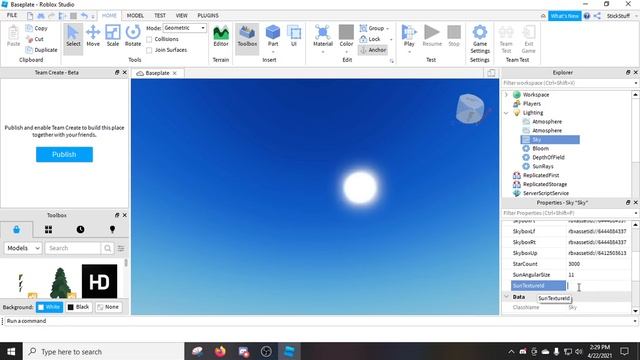The height and width of the screenshot is (360, 640).
Task: Click Duplicate in Clipboard group
Action: tap(41, 50)
